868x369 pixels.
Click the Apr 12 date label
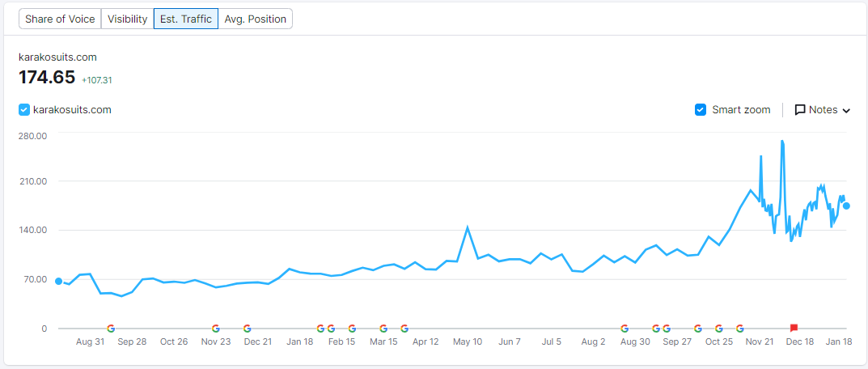pyautogui.click(x=426, y=341)
